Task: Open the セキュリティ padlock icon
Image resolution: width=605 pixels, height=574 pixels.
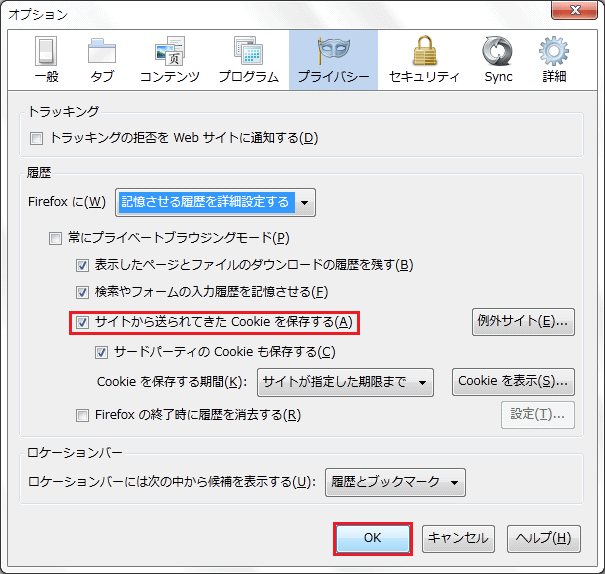Action: [x=424, y=52]
